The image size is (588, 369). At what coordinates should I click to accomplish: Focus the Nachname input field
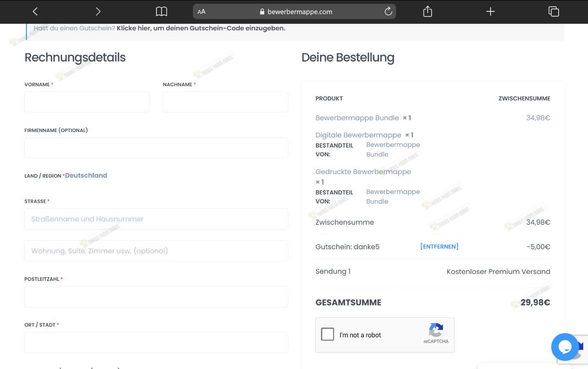tap(225, 102)
